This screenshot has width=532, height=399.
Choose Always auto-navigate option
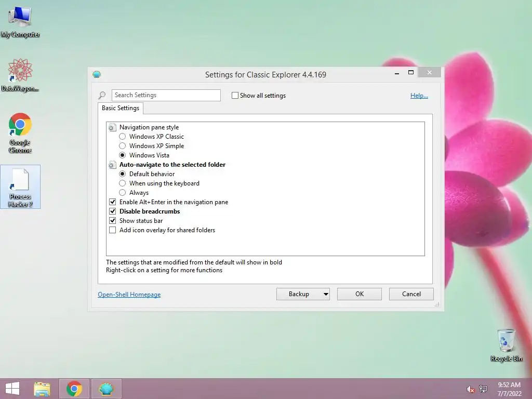pyautogui.click(x=123, y=193)
